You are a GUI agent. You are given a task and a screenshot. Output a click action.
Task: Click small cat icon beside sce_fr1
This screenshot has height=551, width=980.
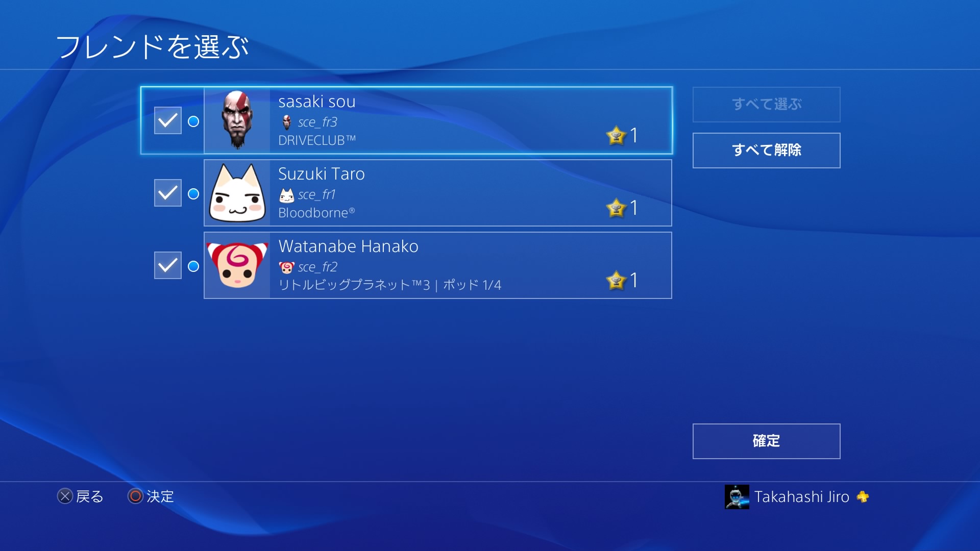click(287, 195)
